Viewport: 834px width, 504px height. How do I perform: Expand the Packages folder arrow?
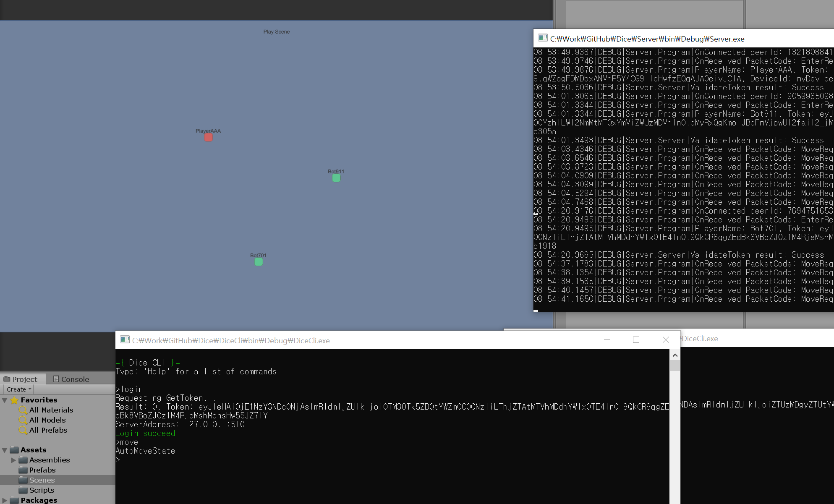(x=5, y=500)
